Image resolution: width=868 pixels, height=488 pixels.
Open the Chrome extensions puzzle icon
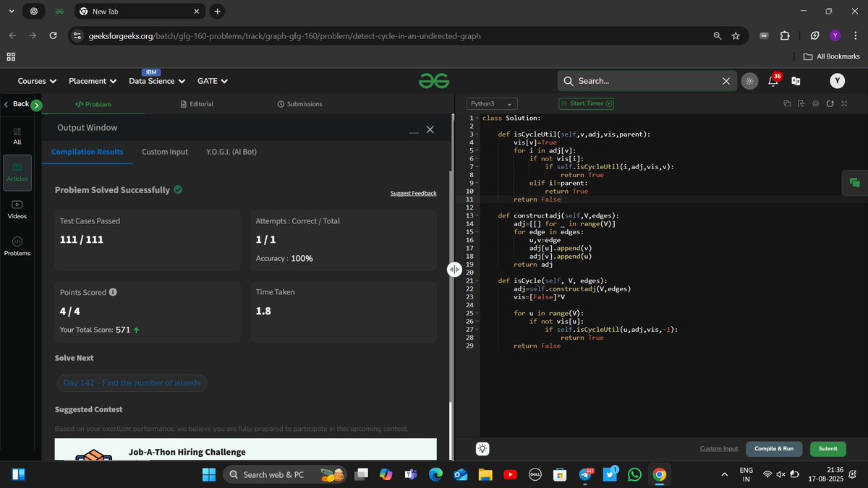click(x=785, y=36)
